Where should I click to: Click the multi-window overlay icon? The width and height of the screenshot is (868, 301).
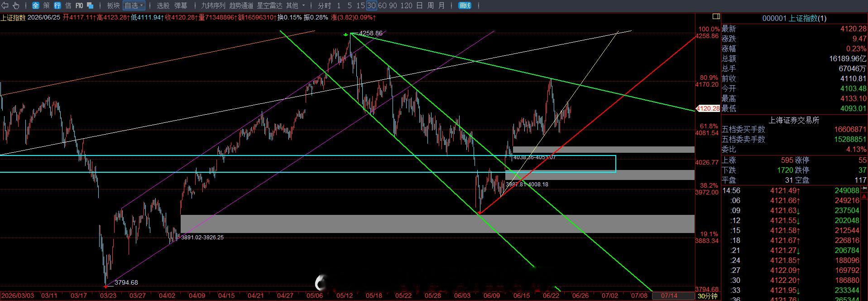tap(90, 5)
